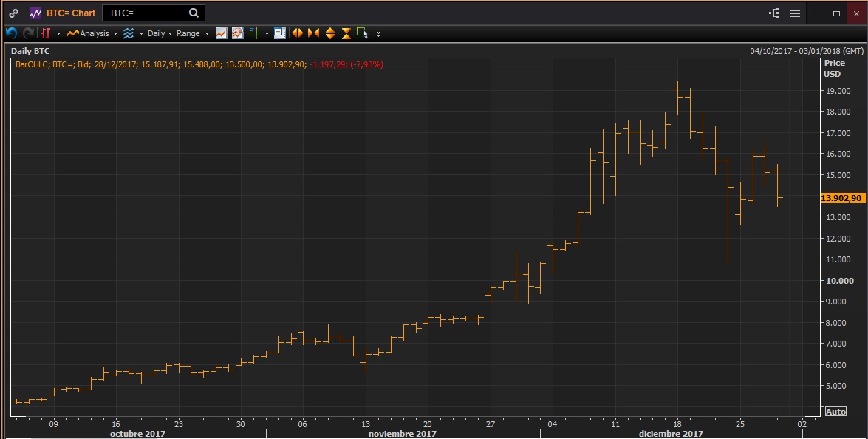Click the link chain icon
The image size is (868, 439).
click(x=13, y=13)
